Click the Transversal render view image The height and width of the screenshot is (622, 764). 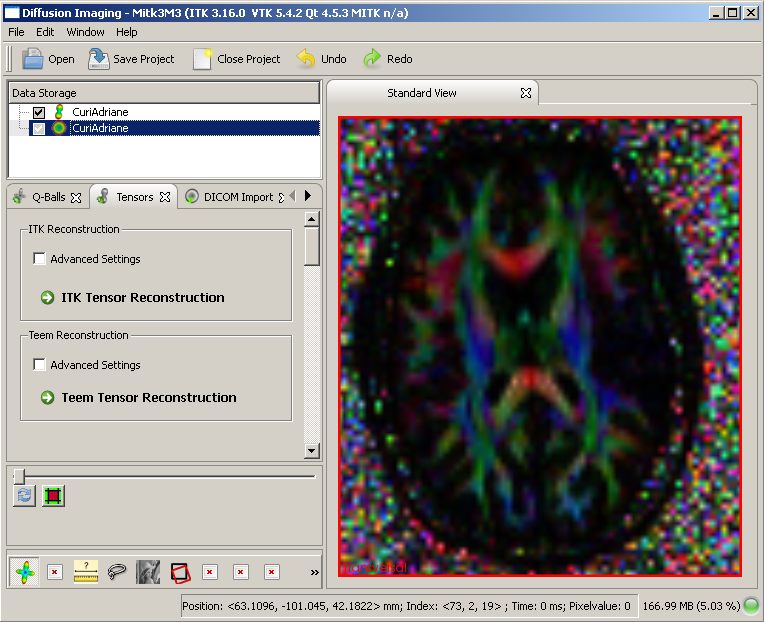540,346
